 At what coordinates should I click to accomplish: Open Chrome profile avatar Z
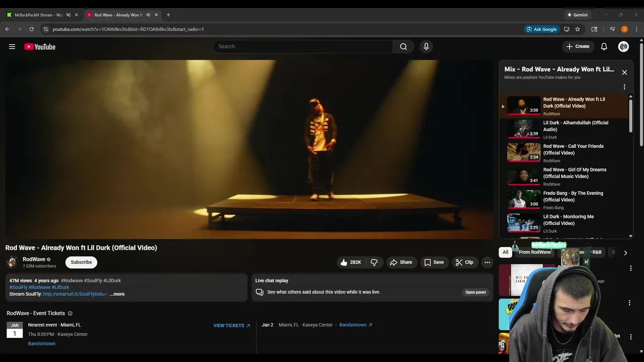click(624, 29)
